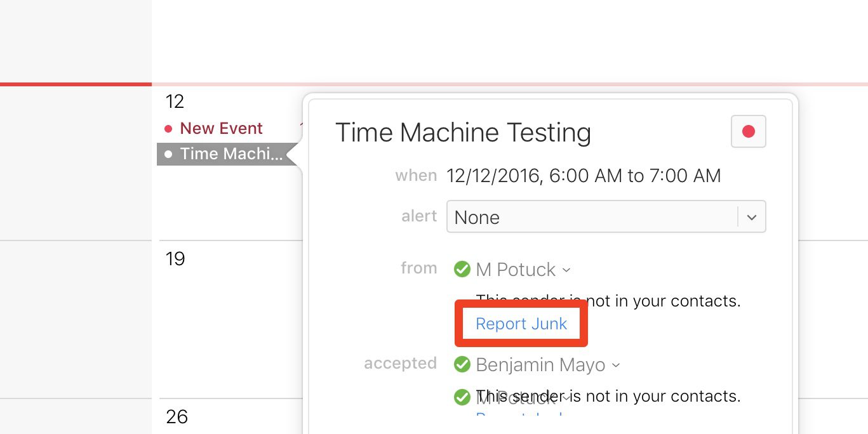Click green checkmark next to Benjamin Mayo
This screenshot has width=868, height=434.
462,365
